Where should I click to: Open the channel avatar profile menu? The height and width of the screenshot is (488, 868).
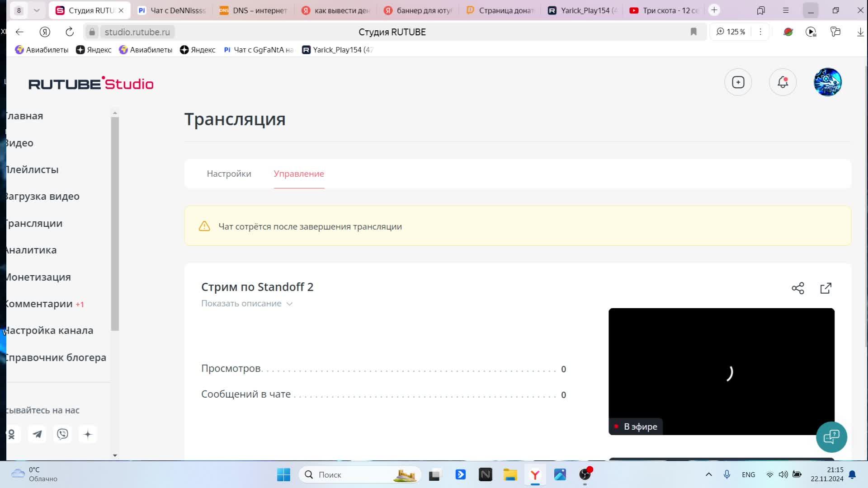827,82
